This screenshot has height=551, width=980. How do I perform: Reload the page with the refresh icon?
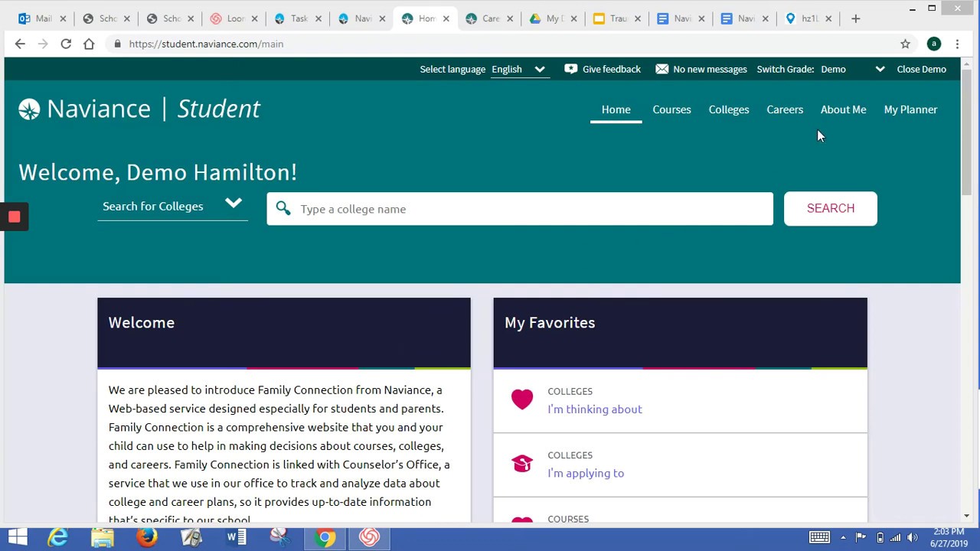click(x=66, y=44)
